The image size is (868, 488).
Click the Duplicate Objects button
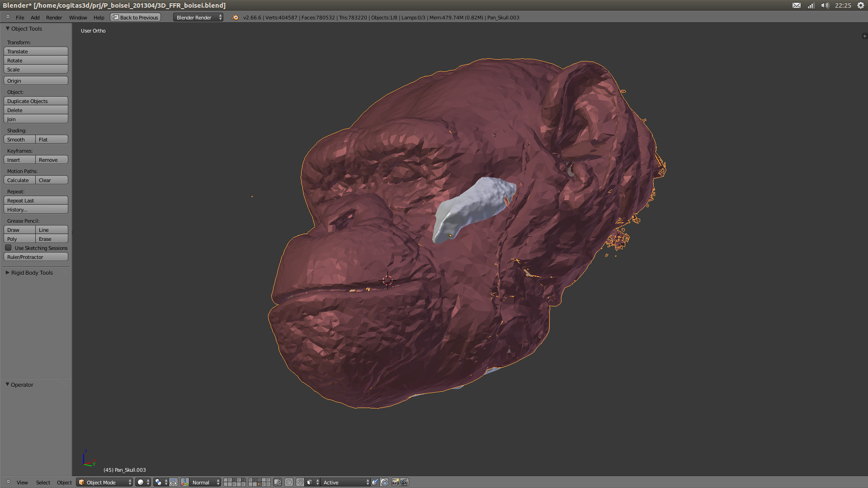(x=36, y=101)
